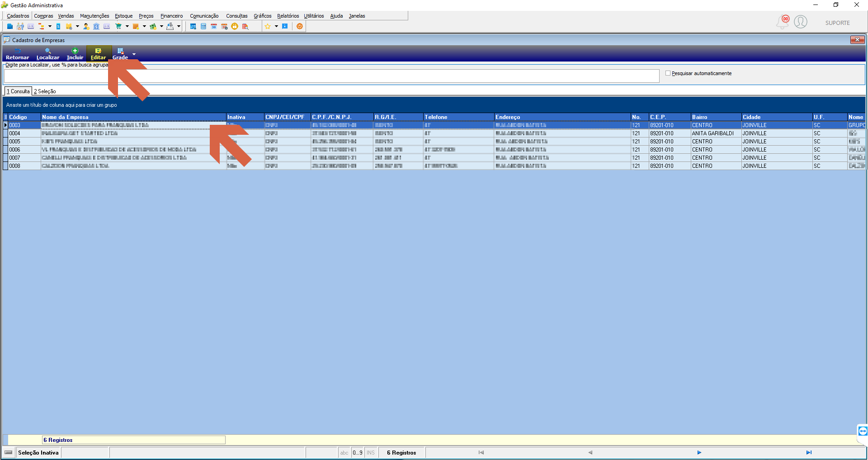This screenshot has height=460, width=868.
Task: Click the bank building toolbar icon
Action: [x=96, y=27]
